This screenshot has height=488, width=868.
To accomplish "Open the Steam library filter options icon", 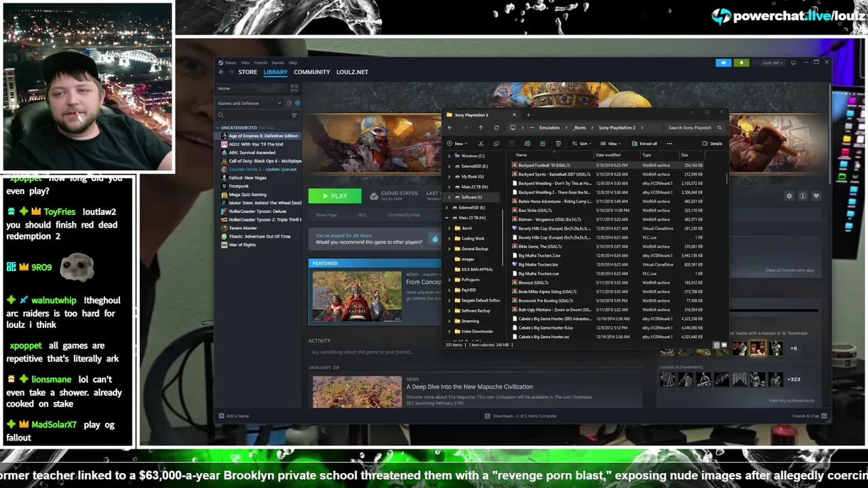I will [x=294, y=115].
